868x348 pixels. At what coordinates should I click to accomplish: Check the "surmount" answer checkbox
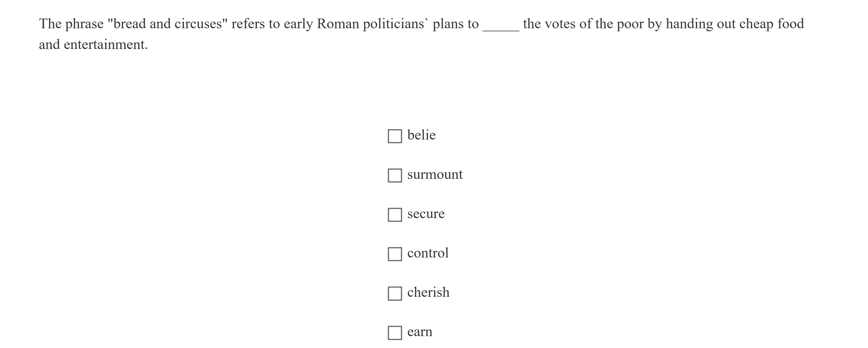[394, 176]
